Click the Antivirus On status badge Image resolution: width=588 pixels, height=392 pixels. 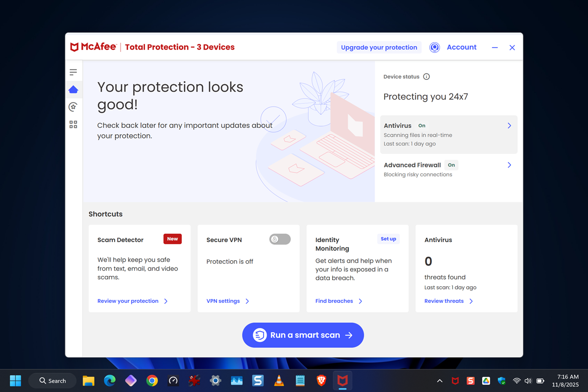pos(421,126)
